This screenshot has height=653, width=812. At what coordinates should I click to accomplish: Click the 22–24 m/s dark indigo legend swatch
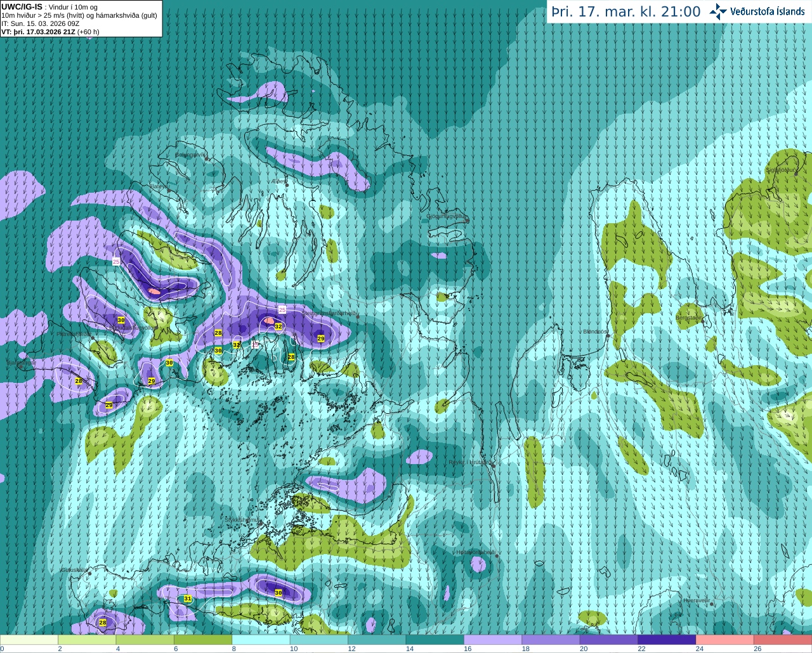667,640
